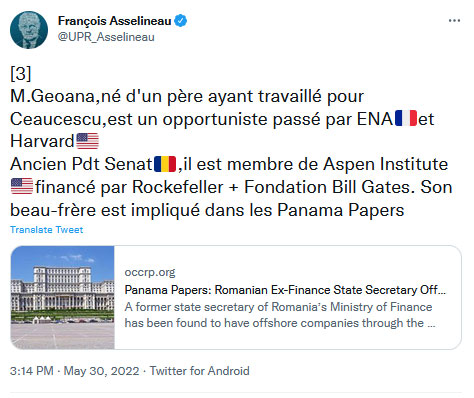
Task: Click the US flag before 'financé'
Action: 22,187
